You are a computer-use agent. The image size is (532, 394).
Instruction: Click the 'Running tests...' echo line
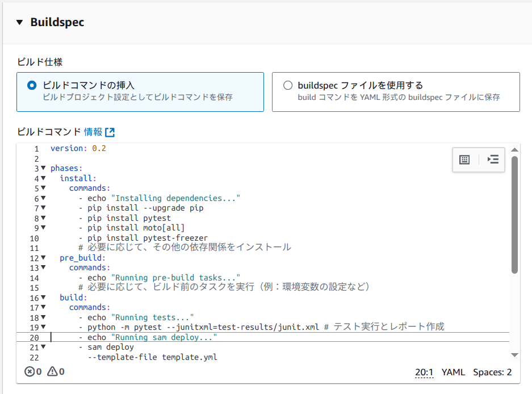click(x=136, y=317)
